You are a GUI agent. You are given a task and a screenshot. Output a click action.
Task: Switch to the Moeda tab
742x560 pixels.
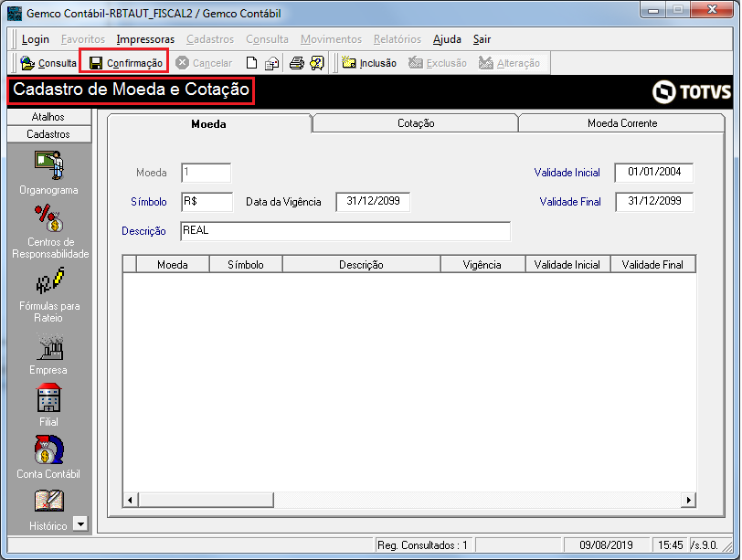(x=208, y=124)
